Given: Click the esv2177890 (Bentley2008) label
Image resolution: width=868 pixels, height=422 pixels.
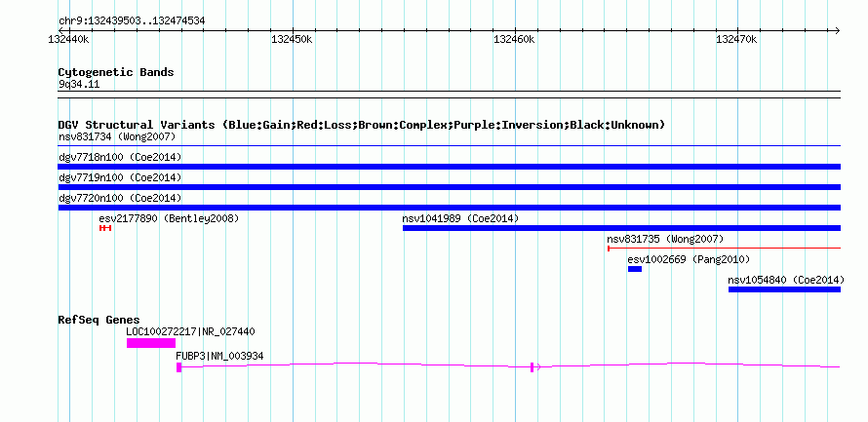Looking at the screenshot, I should click(169, 218).
